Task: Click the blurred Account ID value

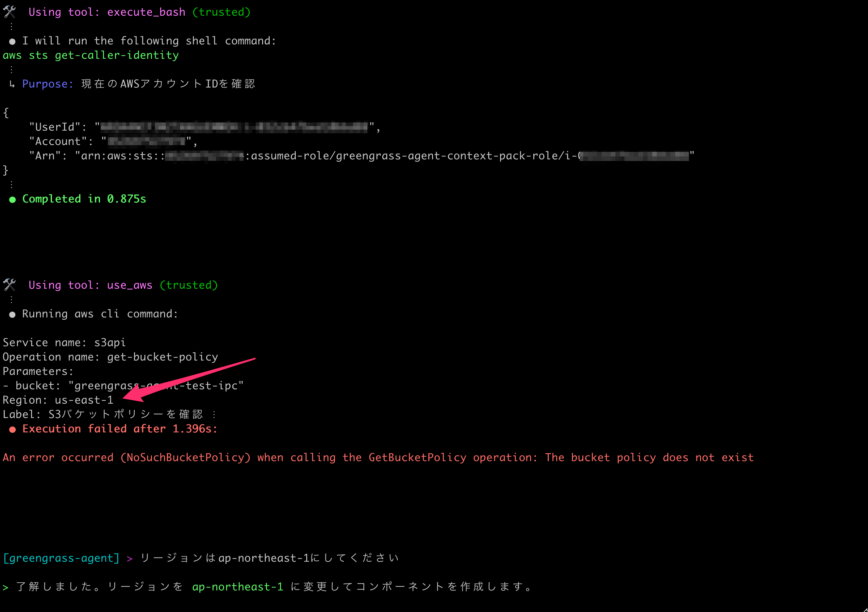Action: point(147,142)
